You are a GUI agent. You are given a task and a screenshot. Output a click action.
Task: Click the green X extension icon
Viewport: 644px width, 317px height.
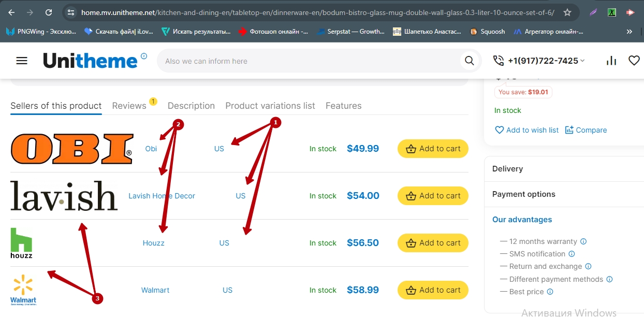(612, 12)
